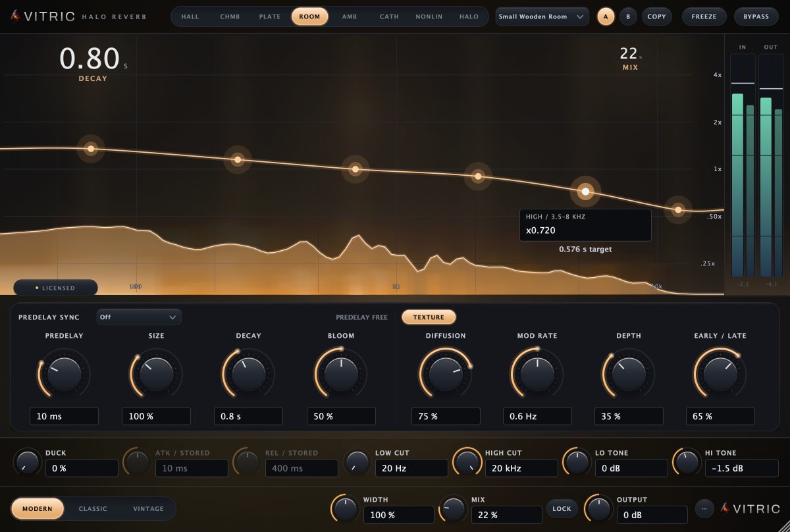Select the second decay curve node
The image size is (790, 532).
(x=238, y=159)
